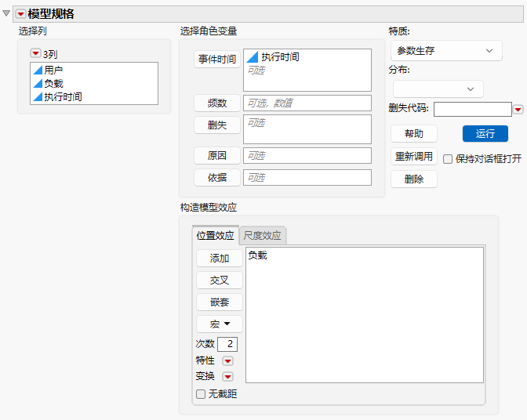This screenshot has width=527, height=420.
Task: Click the 依据 role button
Action: tap(217, 177)
